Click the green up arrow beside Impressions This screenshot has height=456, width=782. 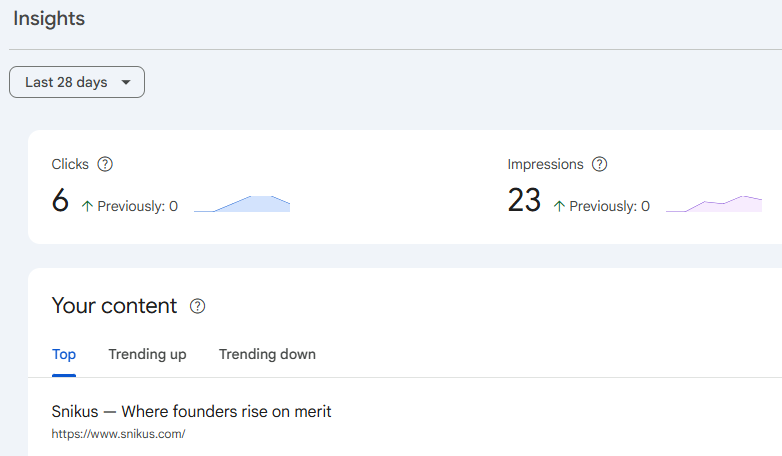[x=559, y=206]
